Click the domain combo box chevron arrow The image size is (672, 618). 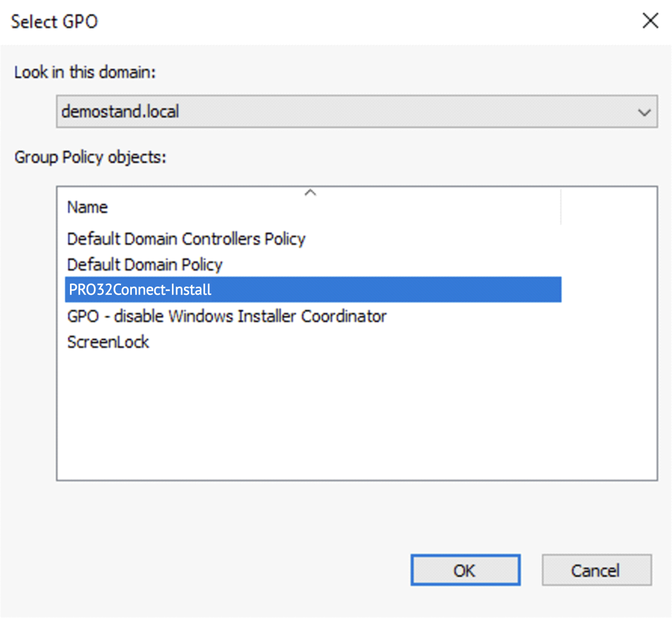pos(644,112)
